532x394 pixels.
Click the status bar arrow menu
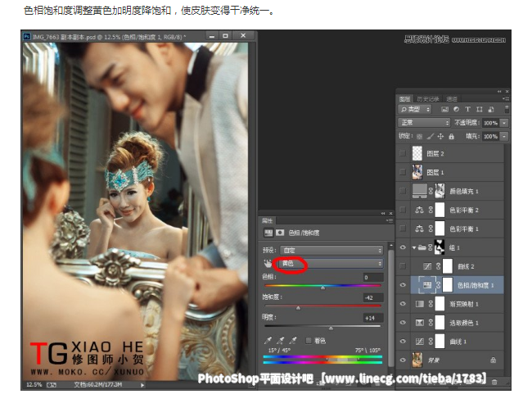(x=142, y=385)
